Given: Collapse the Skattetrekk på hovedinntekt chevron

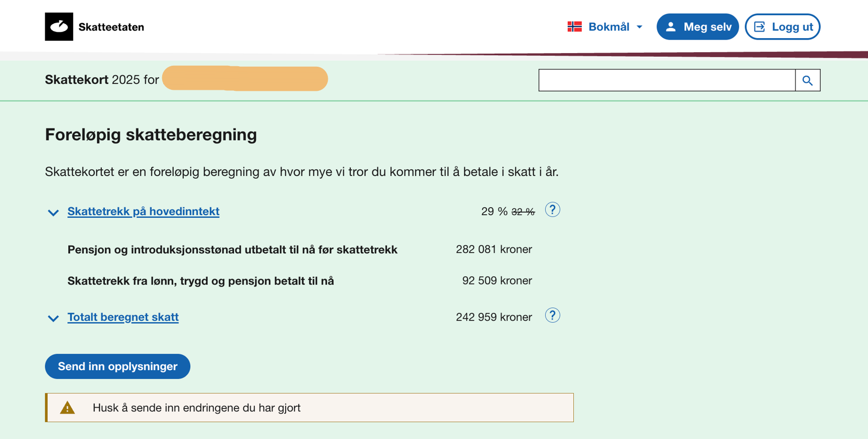Looking at the screenshot, I should tap(53, 213).
